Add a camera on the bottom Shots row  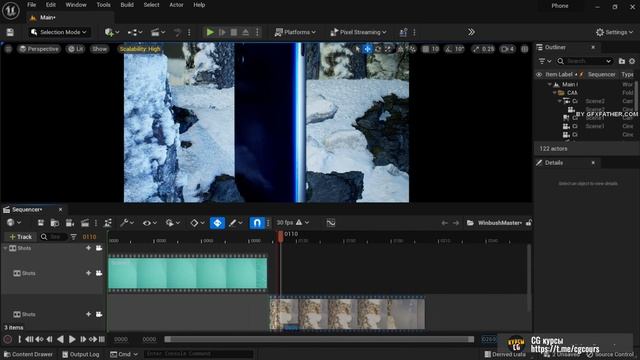pyautogui.click(x=99, y=314)
